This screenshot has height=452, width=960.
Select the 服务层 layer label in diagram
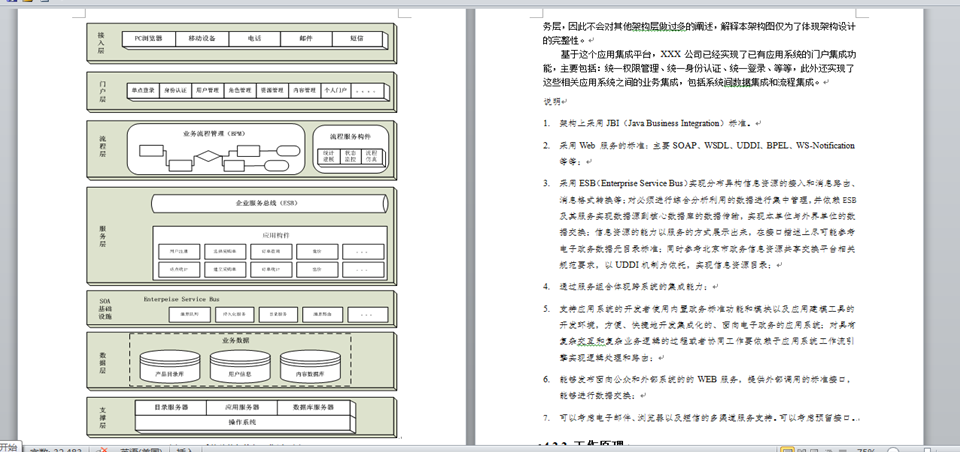pos(103,236)
